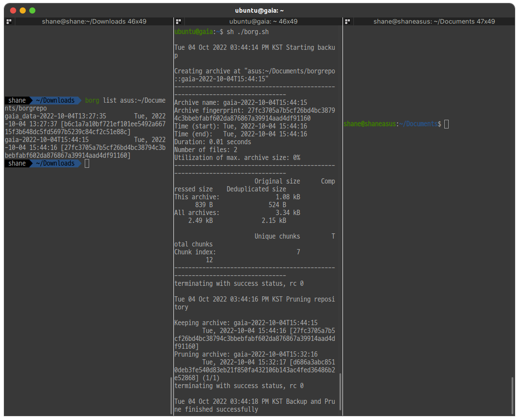
Task: Click 'Utilization of max. archive size: 0%' line
Action: 237,158
